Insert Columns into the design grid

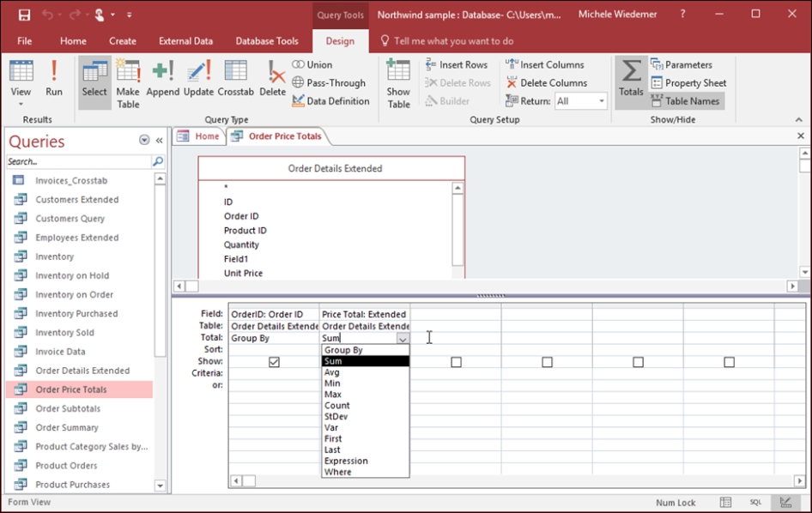click(x=545, y=64)
